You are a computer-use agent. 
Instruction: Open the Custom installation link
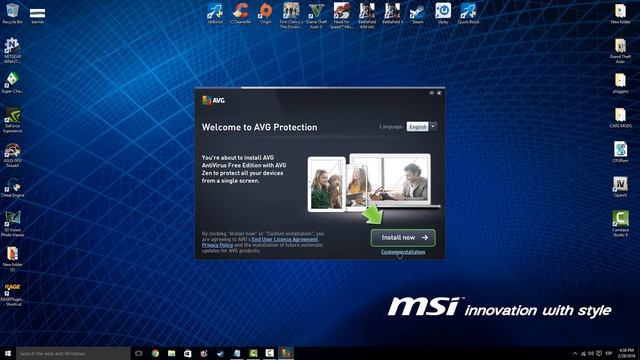tap(403, 252)
